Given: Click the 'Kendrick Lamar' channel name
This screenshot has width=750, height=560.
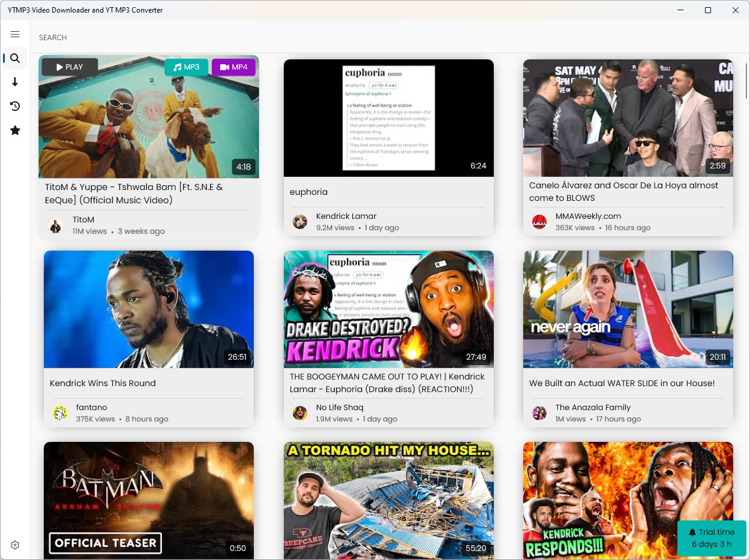Looking at the screenshot, I should (347, 216).
